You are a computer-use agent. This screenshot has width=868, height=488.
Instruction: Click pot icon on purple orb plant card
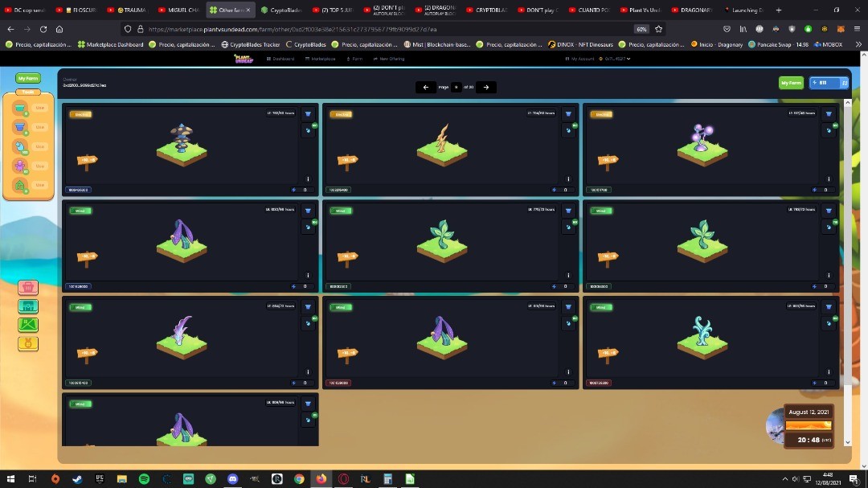pyautogui.click(x=829, y=114)
